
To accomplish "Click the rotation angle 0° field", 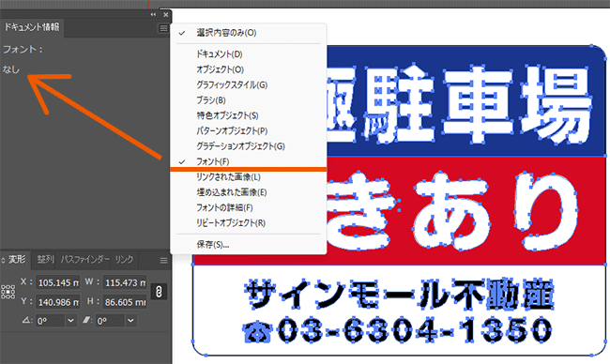I will 50,321.
